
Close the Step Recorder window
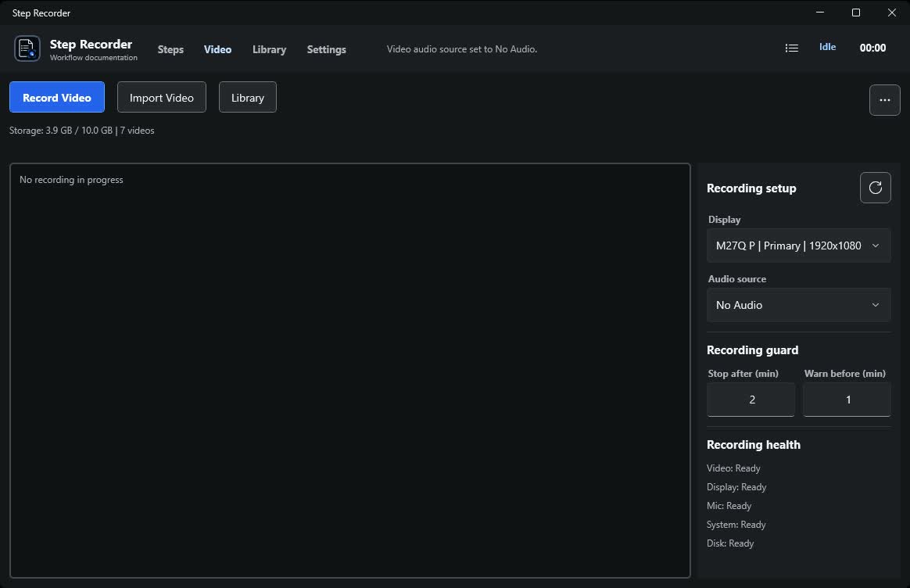891,13
